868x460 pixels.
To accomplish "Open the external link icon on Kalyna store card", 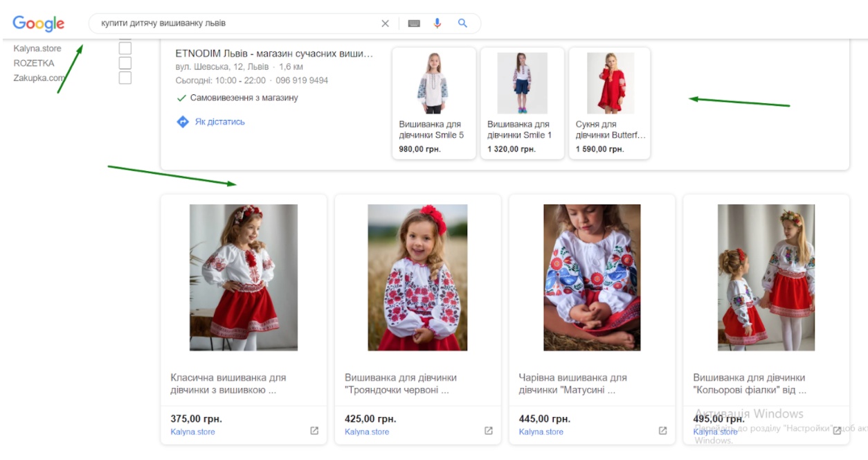I will click(314, 430).
